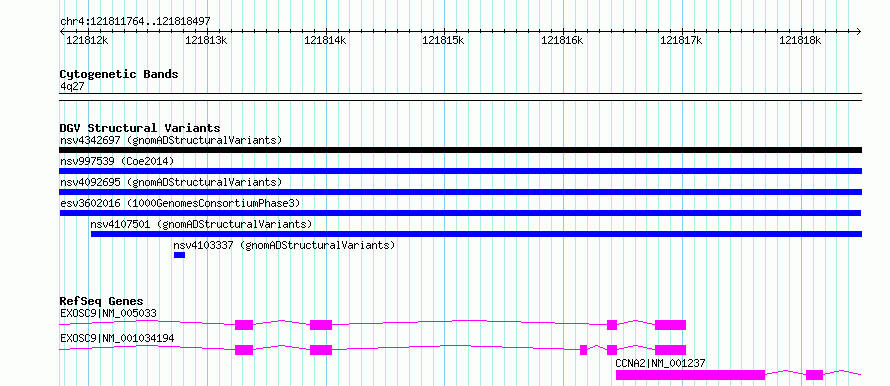Viewport: 890px width, 386px height.
Task: Click the blue bar under nsv4107501
Action: click(476, 234)
